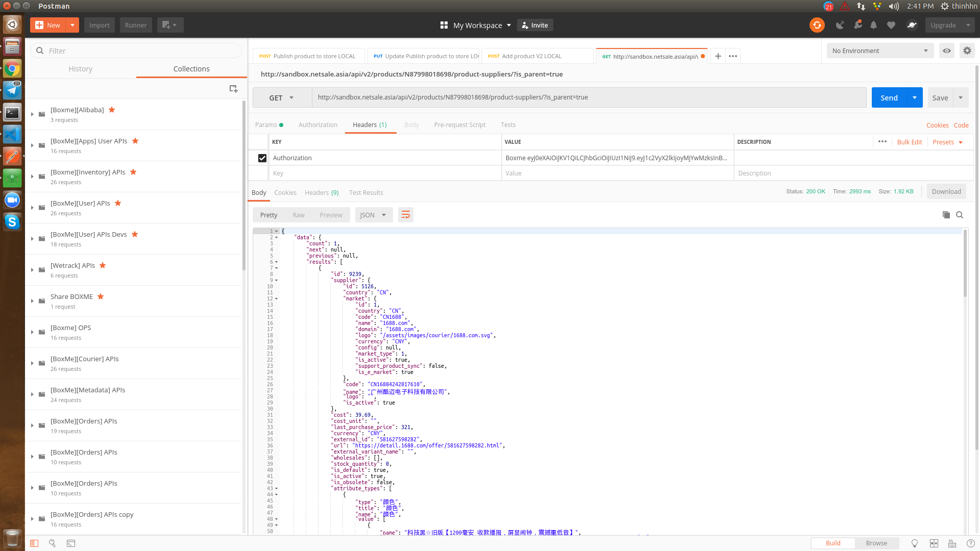This screenshot has height=551, width=980.
Task: Open the Send button dropdown arrow
Action: tap(915, 97)
